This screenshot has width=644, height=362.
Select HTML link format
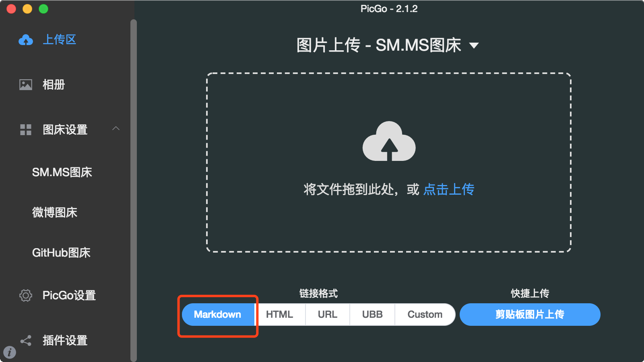pyautogui.click(x=280, y=315)
